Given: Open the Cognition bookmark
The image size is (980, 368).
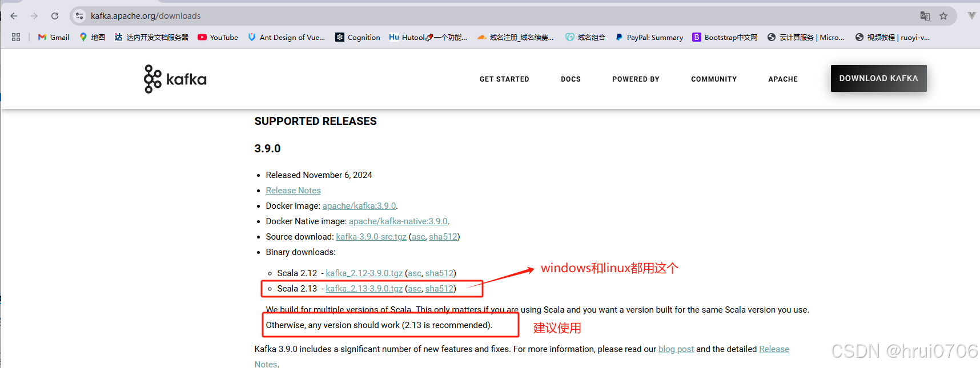Looking at the screenshot, I should click(358, 37).
